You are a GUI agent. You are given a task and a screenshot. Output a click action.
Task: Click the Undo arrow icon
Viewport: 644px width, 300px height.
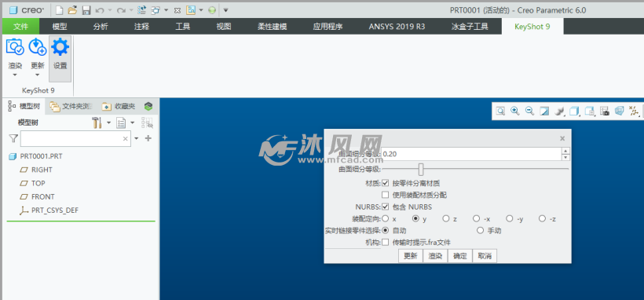coord(100,10)
